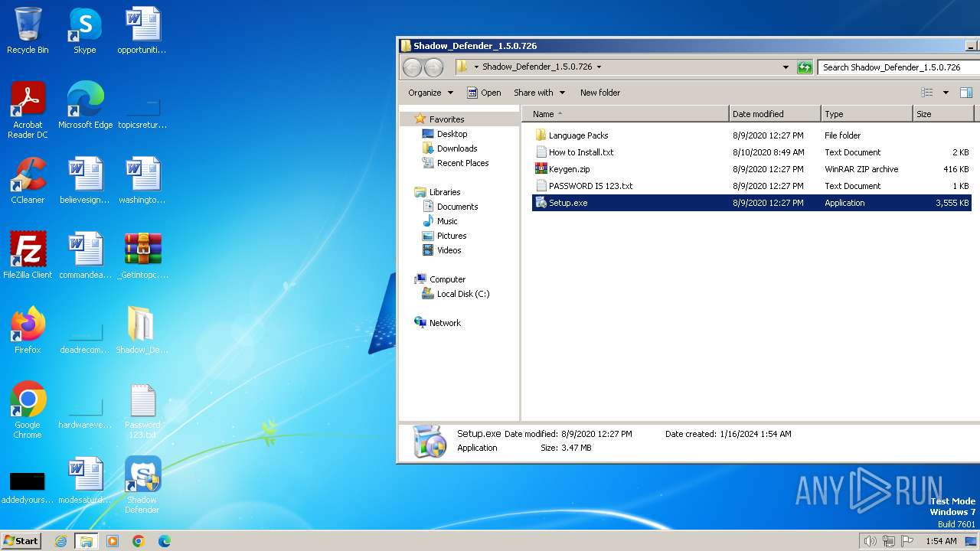This screenshot has width=980, height=551.
Task: Open the Start menu
Action: [21, 541]
